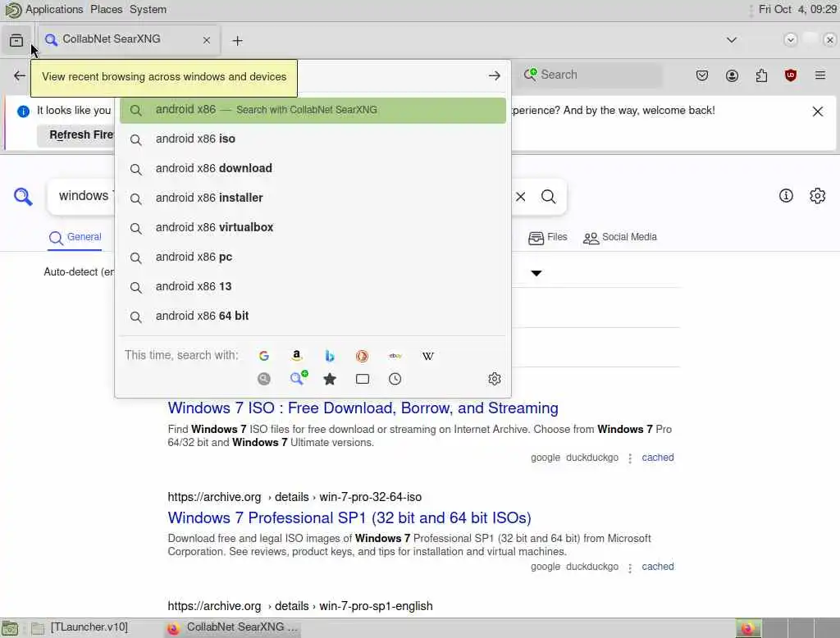Open the extensions puzzle icon

click(x=761, y=75)
